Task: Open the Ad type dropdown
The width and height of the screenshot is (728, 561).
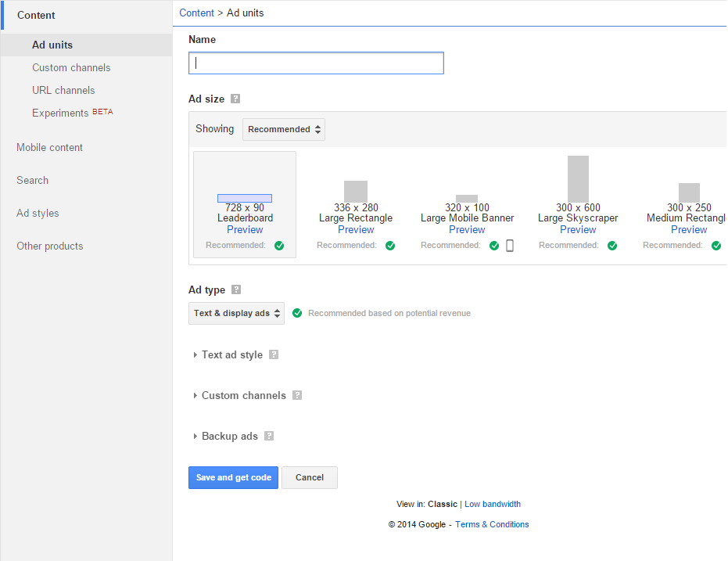Action: click(x=236, y=312)
